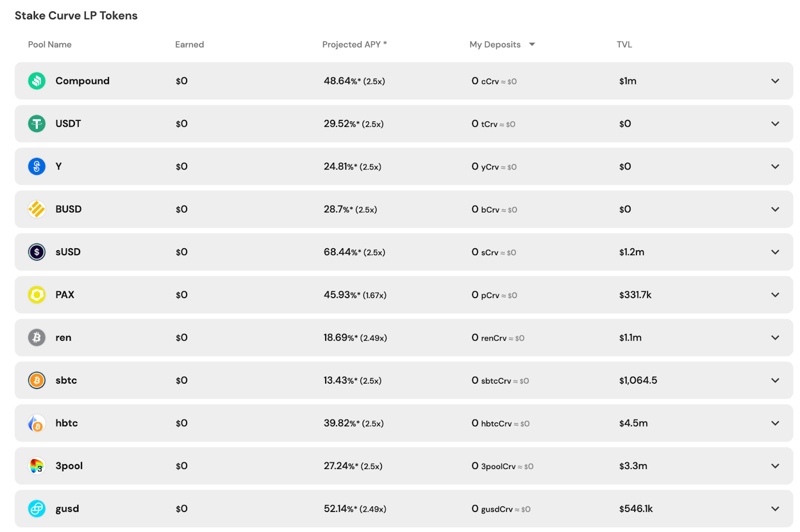
Task: Expand the hbtc pool row chevron
Action: 775,423
